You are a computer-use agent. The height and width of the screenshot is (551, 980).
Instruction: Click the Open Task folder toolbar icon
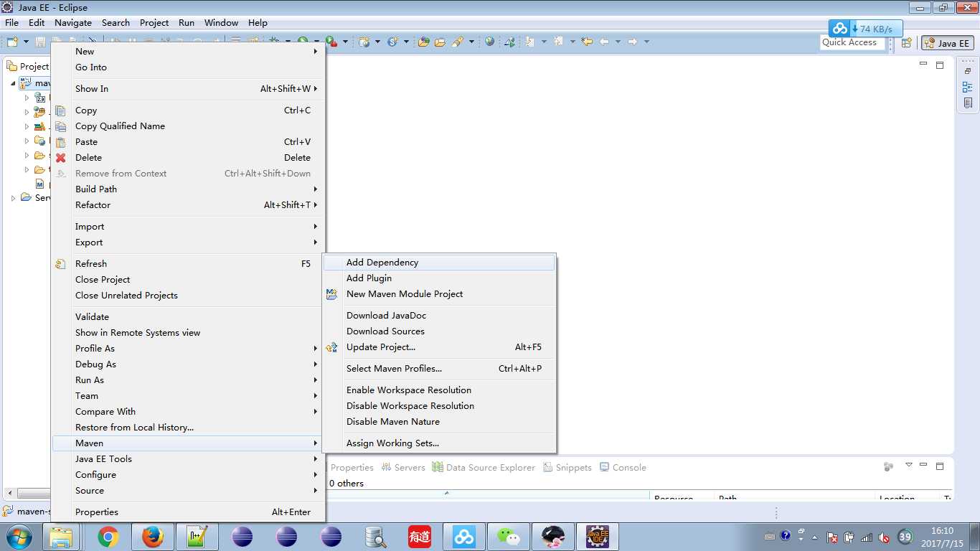click(440, 42)
